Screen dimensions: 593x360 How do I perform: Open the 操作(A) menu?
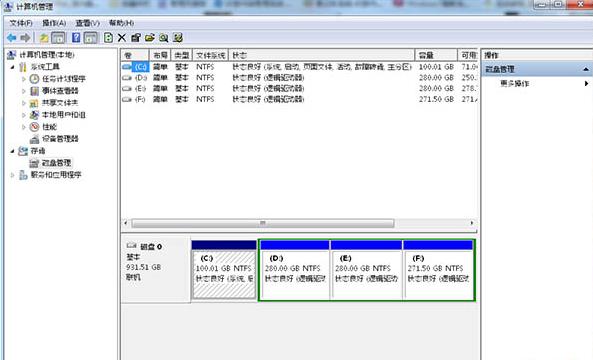54,23
